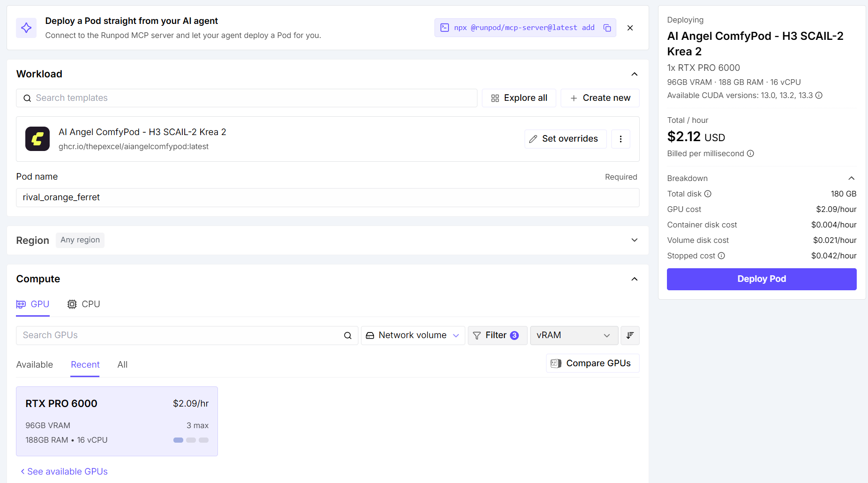
Task: Click the GPU search magnifier icon
Action: pos(348,335)
